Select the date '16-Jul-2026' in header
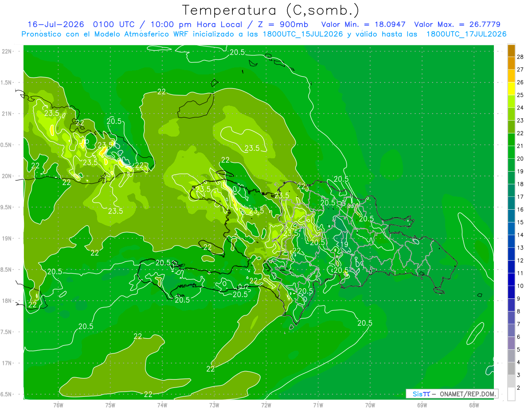532x411 pixels. (56, 24)
